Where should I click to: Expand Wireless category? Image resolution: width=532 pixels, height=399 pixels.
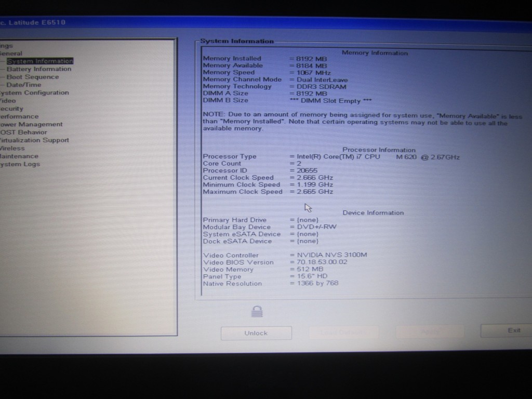pyautogui.click(x=12, y=148)
